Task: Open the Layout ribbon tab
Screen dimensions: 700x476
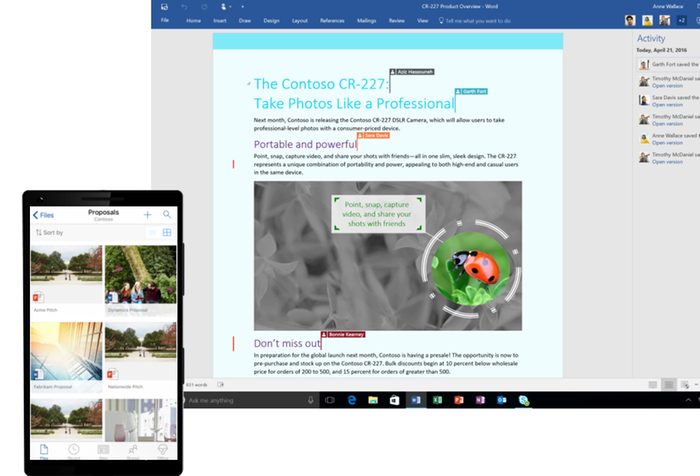Action: click(300, 21)
